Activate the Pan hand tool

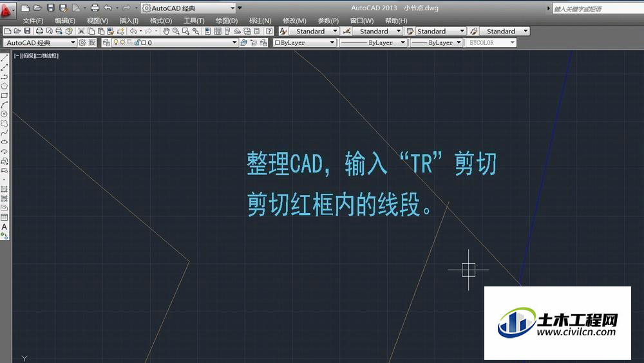pos(166,31)
